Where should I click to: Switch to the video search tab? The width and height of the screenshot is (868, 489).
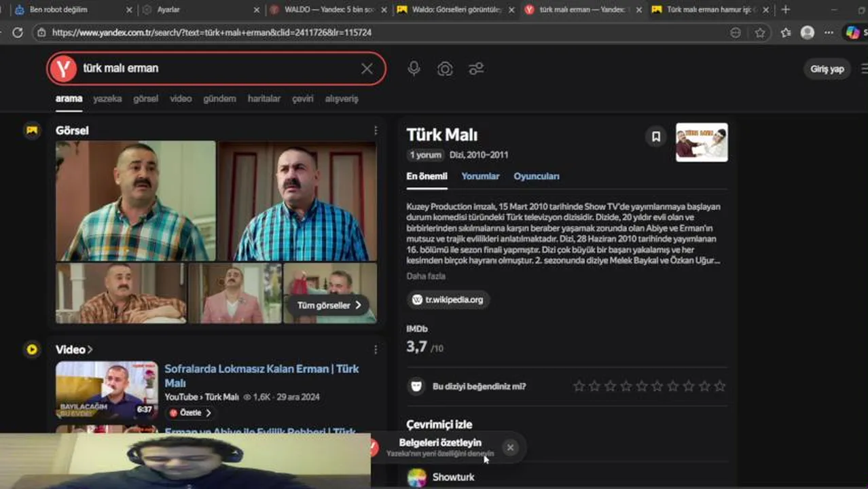click(181, 98)
